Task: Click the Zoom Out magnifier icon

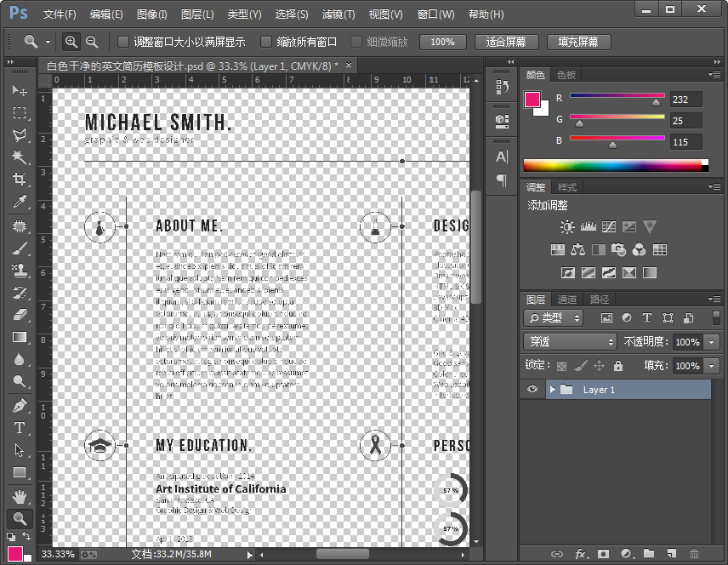Action: (91, 42)
